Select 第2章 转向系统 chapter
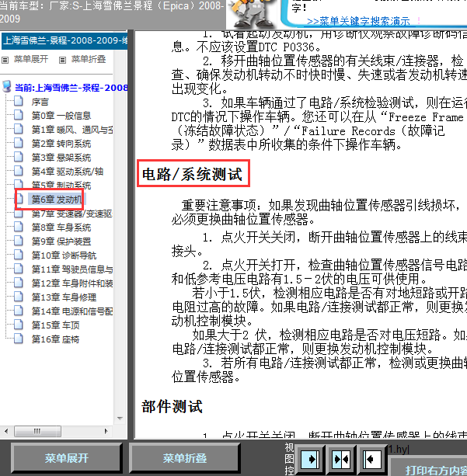 (x=61, y=144)
